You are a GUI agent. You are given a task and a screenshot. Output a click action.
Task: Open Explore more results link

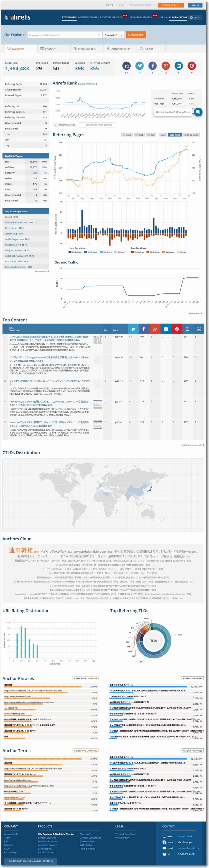click(x=193, y=445)
